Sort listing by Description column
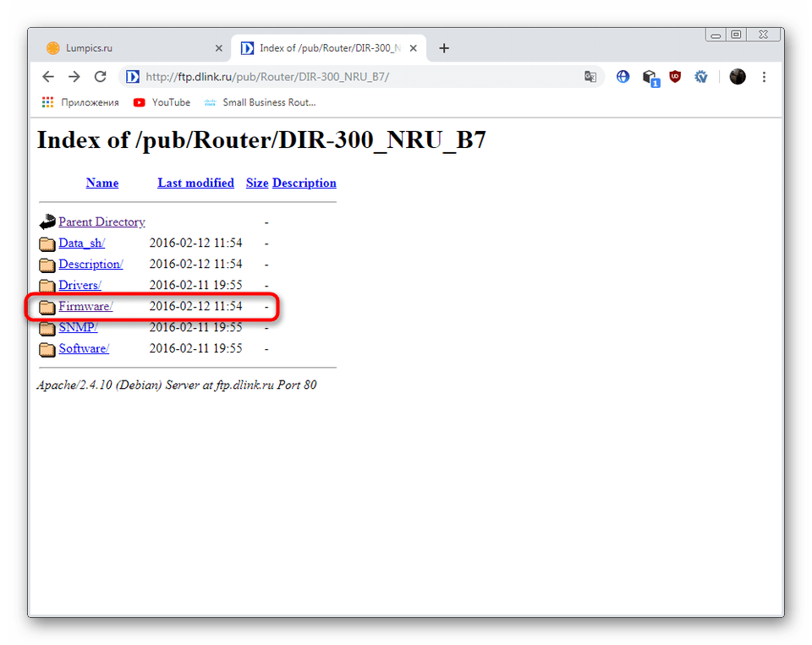This screenshot has width=812, height=645. click(x=304, y=183)
